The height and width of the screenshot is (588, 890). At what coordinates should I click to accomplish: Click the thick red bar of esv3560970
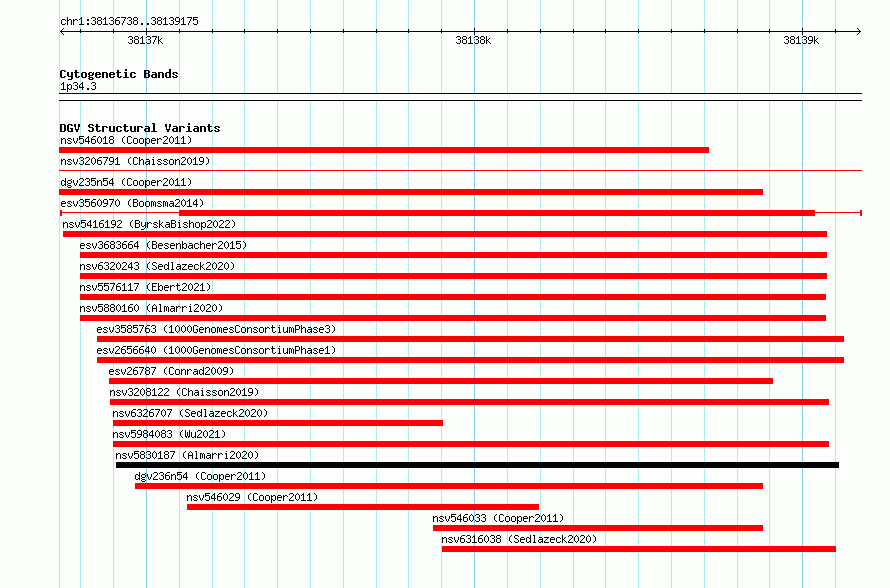497,213
